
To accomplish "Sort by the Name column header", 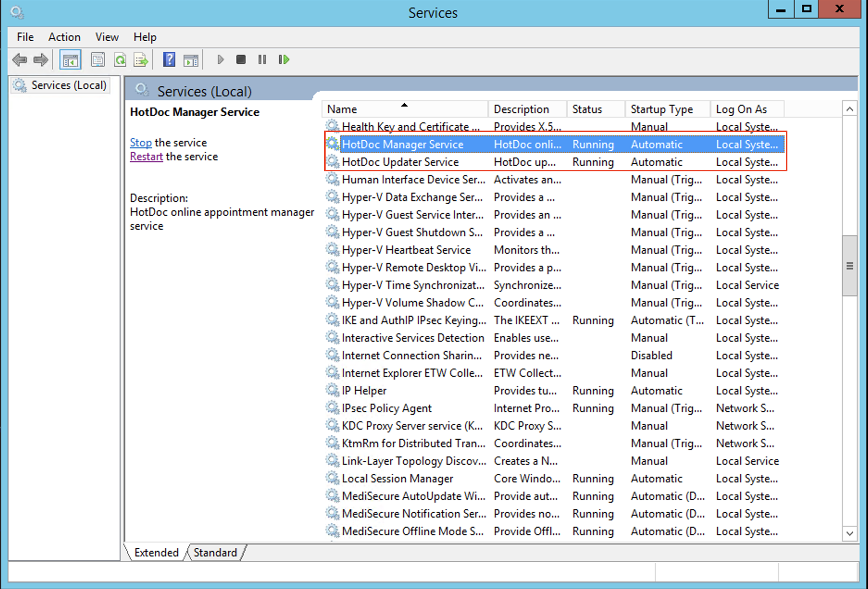I will pyautogui.click(x=404, y=109).
